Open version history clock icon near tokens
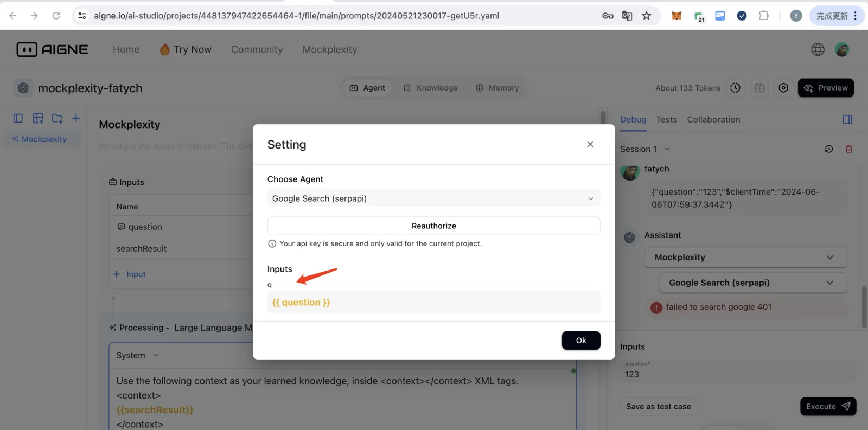This screenshot has width=868, height=430. (735, 88)
